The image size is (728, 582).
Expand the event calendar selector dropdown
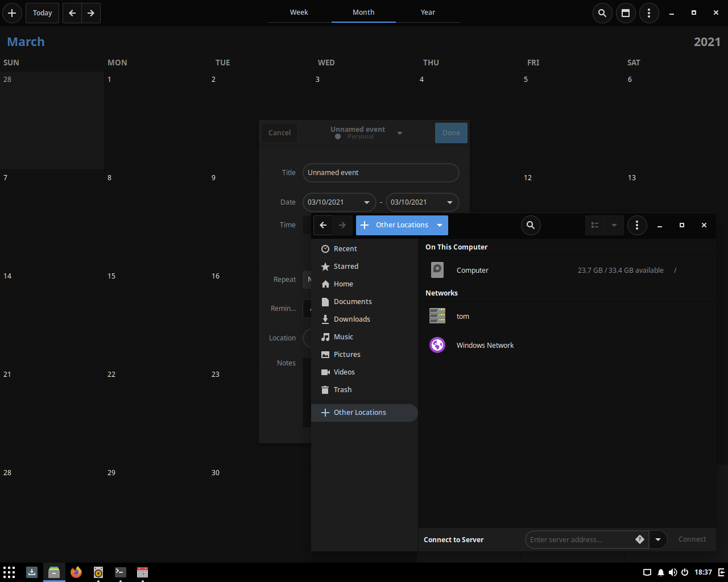tap(400, 133)
